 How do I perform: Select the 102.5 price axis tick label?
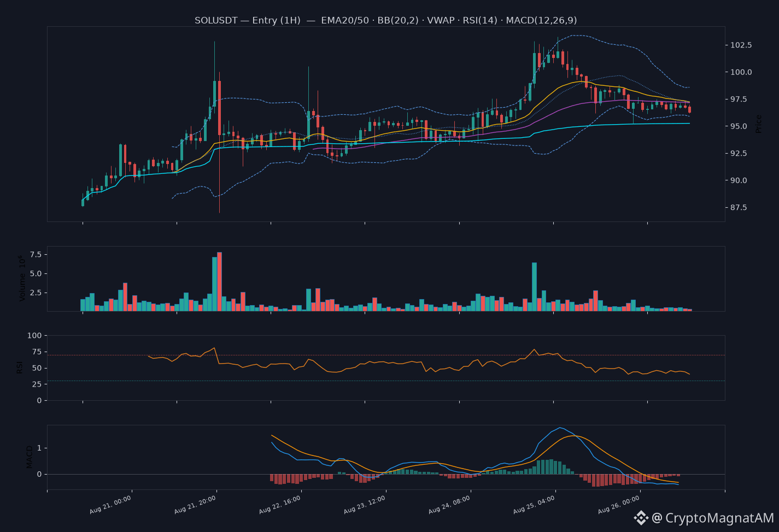point(741,45)
